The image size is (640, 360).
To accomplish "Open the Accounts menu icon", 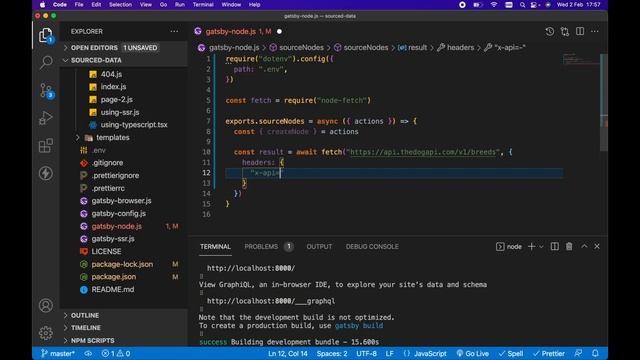I will point(46,305).
